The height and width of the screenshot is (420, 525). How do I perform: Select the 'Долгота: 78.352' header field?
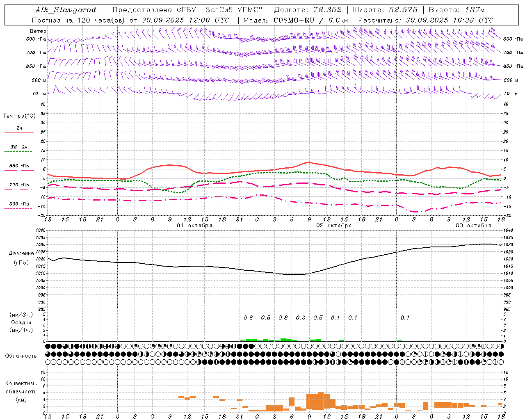point(307,10)
